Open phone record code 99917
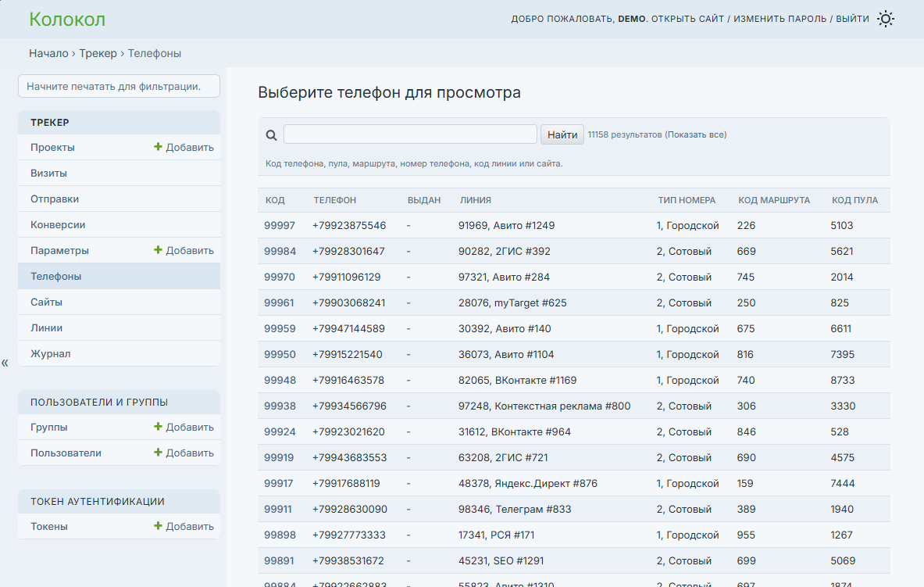Viewport: 924px width, 587px height. pyautogui.click(x=279, y=483)
